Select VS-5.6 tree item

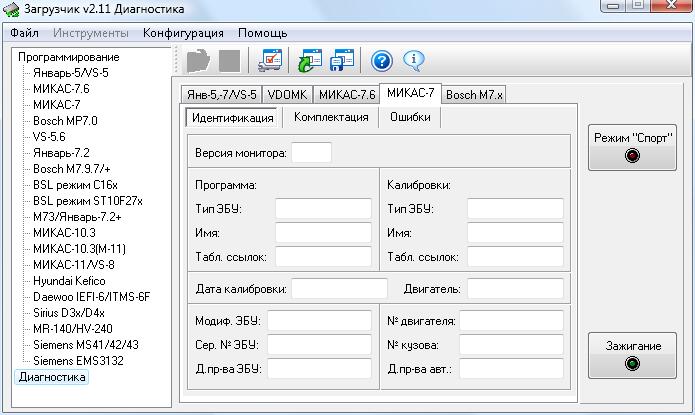tap(49, 137)
